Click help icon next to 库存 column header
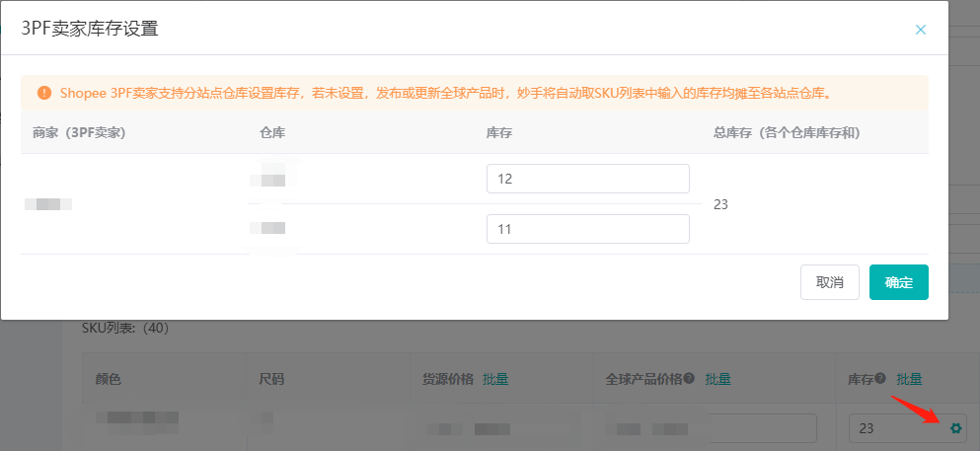The height and width of the screenshot is (451, 980). coord(880,379)
